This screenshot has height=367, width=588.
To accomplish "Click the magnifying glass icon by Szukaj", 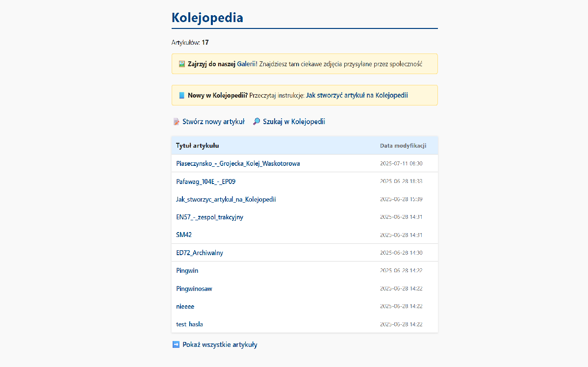I will (256, 122).
